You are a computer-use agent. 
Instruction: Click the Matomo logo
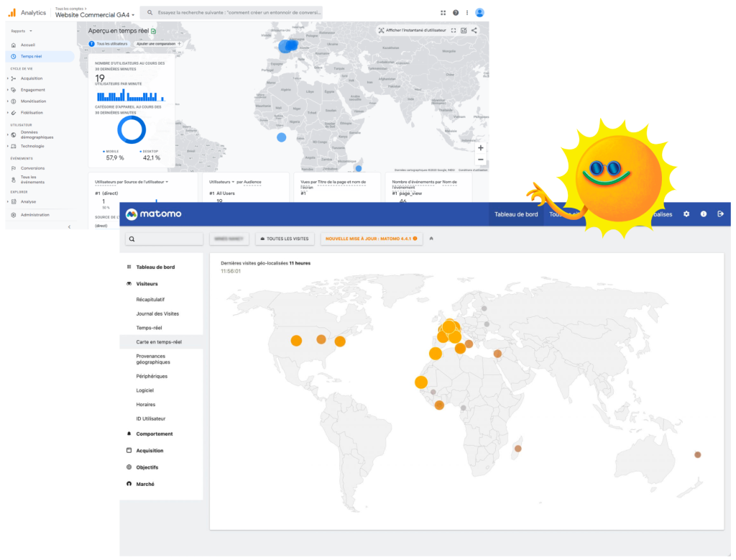154,214
